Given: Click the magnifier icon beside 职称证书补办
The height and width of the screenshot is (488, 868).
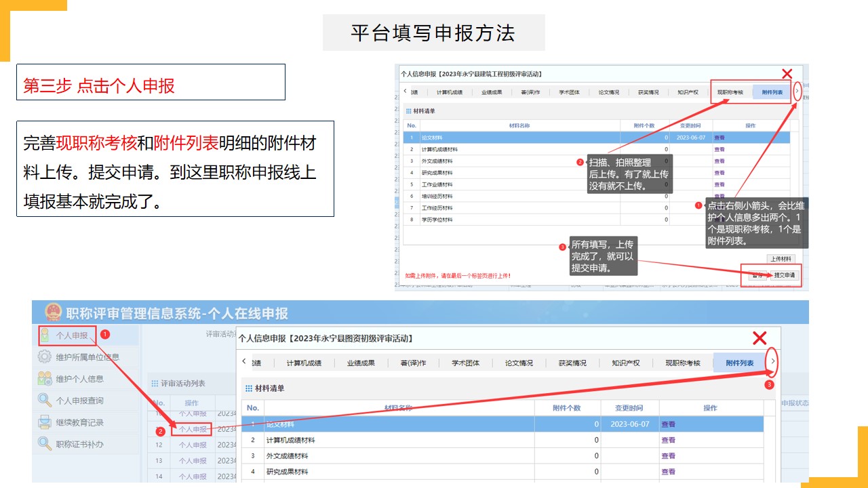Looking at the screenshot, I should [x=45, y=444].
